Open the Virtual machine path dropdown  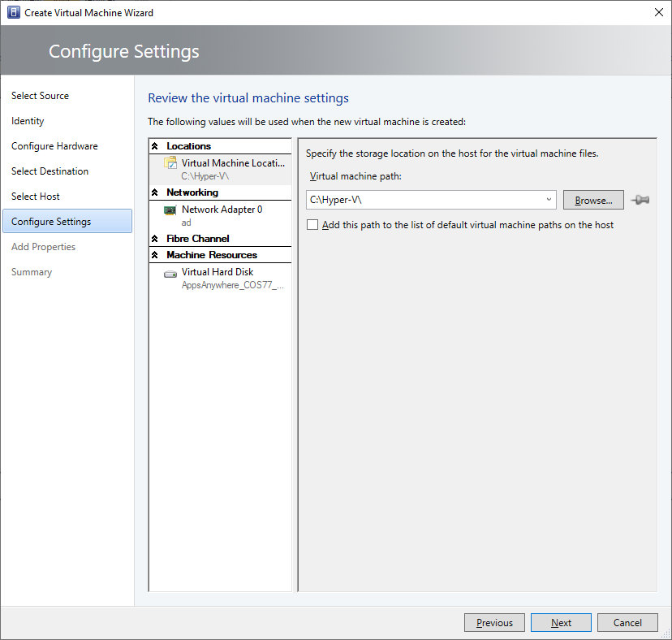click(x=549, y=200)
